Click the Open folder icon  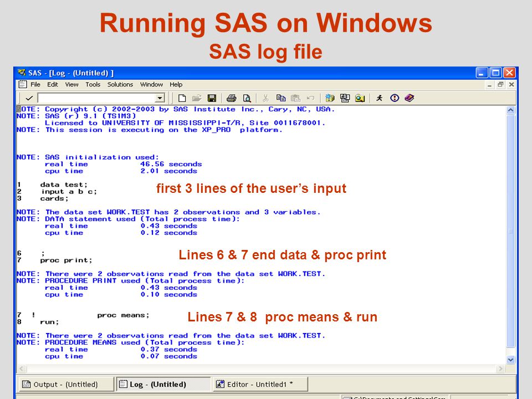196,99
